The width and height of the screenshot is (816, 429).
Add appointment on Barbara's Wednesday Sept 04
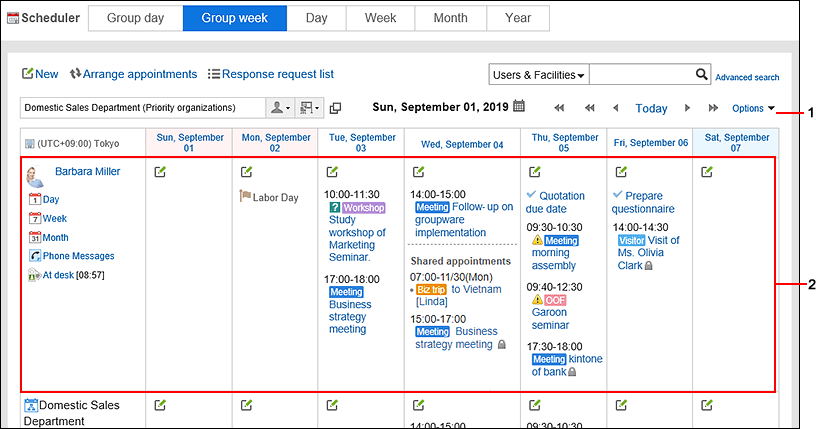pos(418,172)
